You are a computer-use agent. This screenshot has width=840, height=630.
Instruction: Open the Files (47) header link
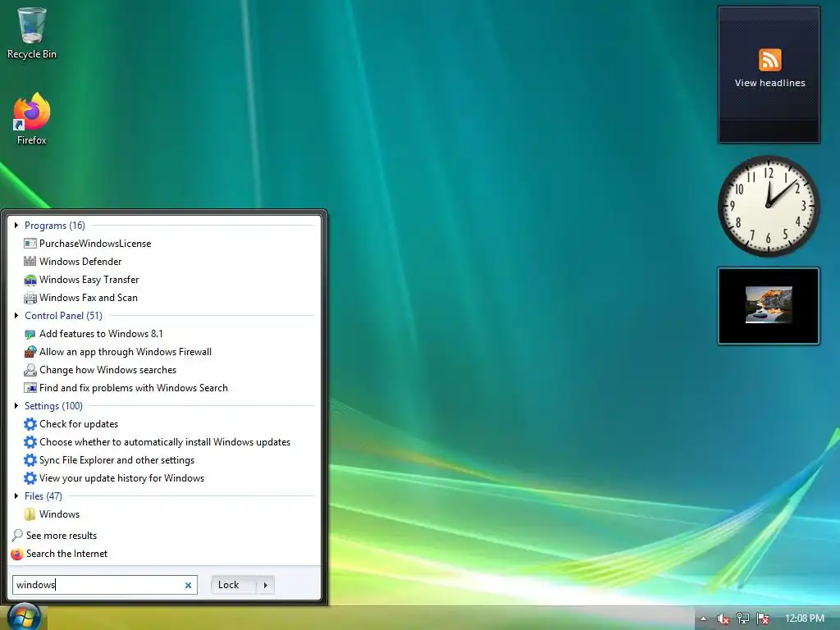(43, 496)
